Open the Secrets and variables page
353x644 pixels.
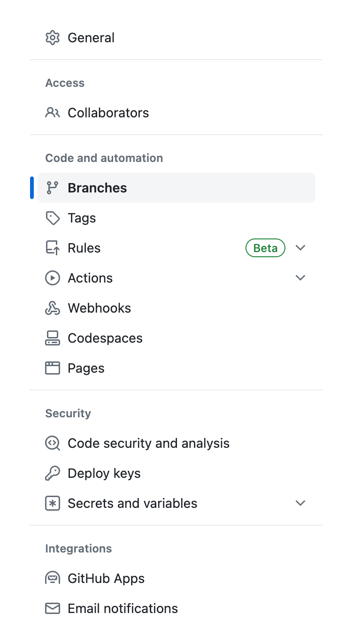(132, 503)
